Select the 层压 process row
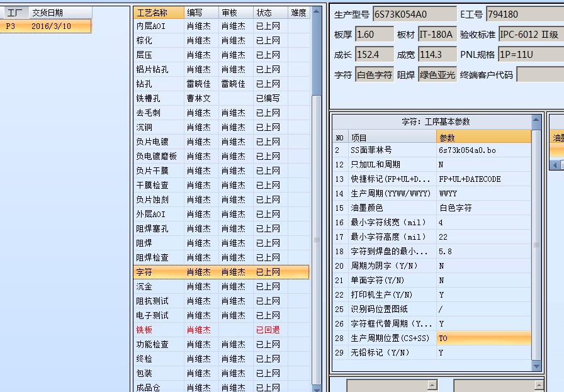This screenshot has height=392, width=564. [x=221, y=55]
